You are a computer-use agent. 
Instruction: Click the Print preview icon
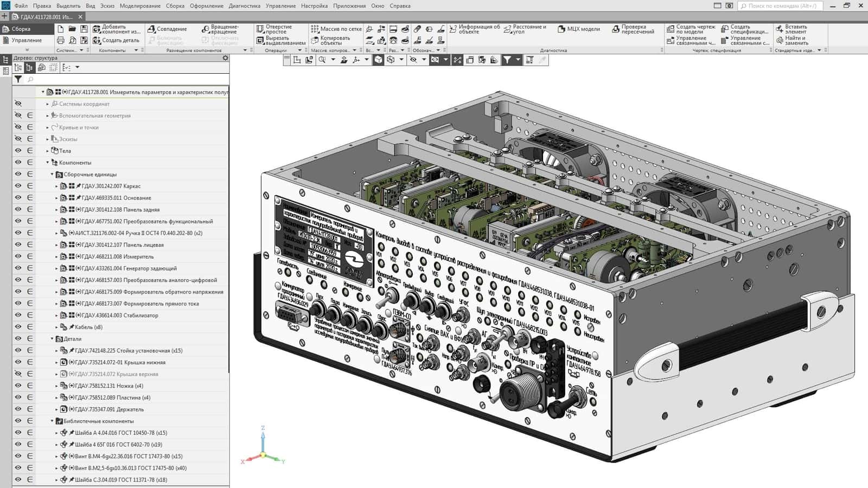click(72, 40)
